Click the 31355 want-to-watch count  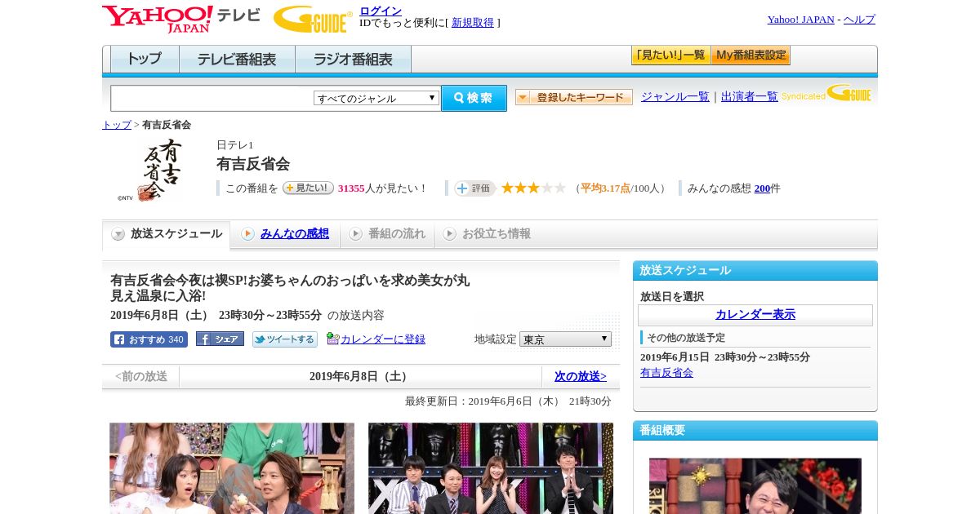coord(351,188)
